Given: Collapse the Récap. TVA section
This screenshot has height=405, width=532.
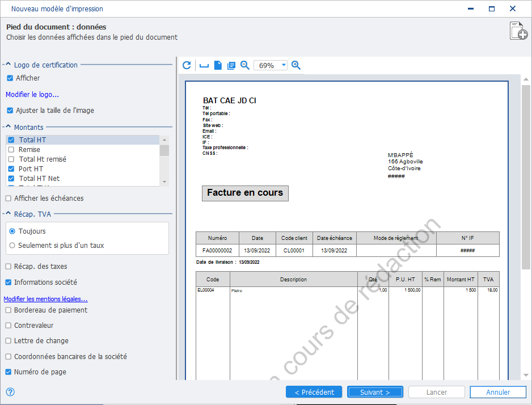Looking at the screenshot, I should coord(9,213).
